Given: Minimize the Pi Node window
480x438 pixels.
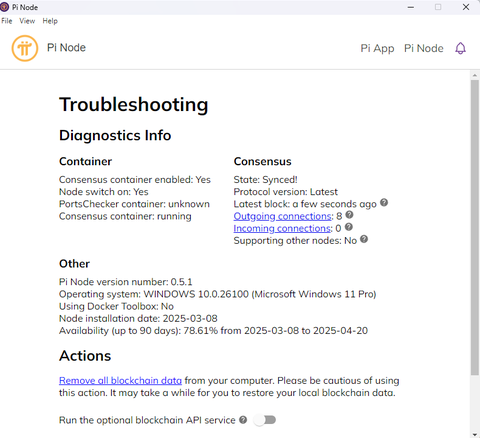Looking at the screenshot, I should tap(411, 7).
